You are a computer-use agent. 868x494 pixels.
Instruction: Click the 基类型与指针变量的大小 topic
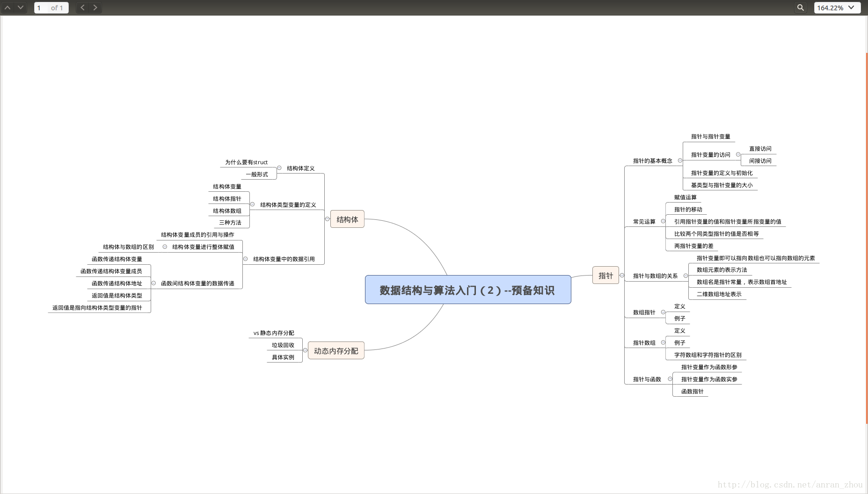722,185
